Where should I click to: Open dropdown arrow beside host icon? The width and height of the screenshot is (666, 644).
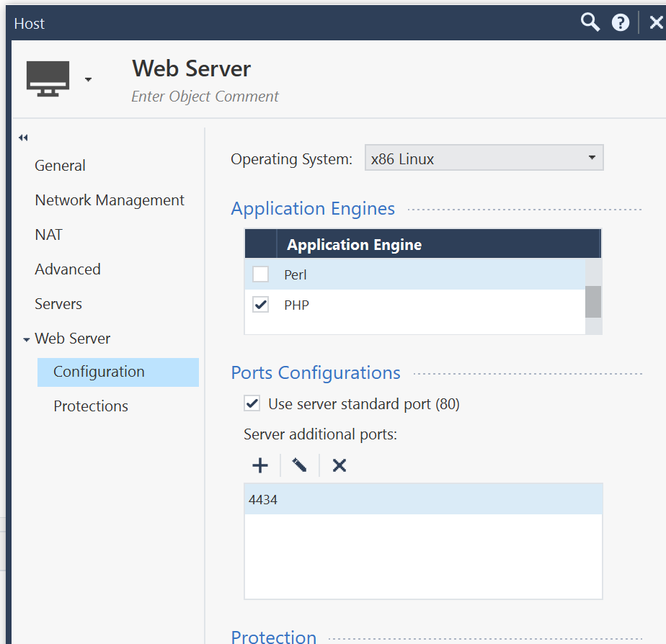pyautogui.click(x=88, y=79)
